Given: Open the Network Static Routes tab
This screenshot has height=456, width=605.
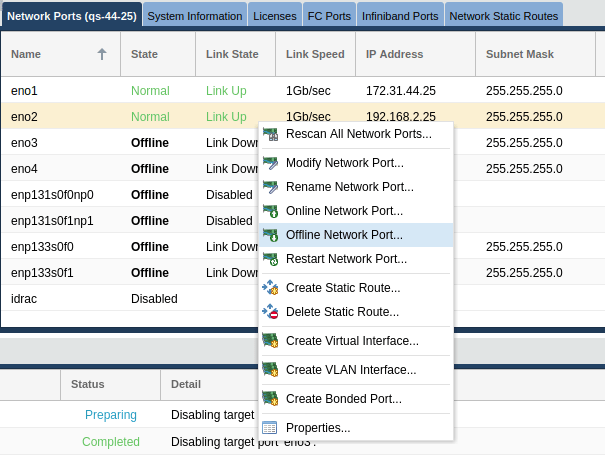Looking at the screenshot, I should (503, 16).
